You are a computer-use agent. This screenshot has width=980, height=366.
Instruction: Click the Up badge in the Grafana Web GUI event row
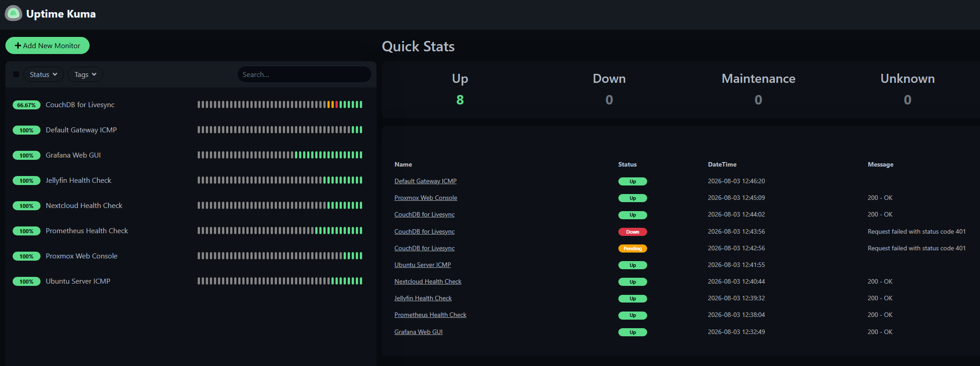[x=632, y=332]
